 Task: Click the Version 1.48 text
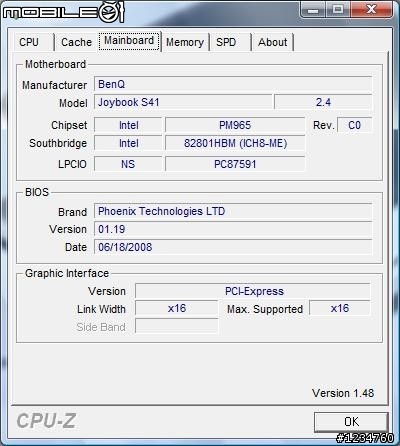[343, 393]
